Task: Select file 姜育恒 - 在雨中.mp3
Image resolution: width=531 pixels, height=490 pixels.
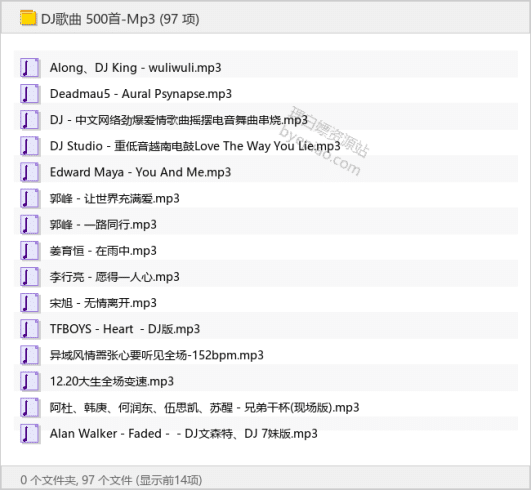Action: coord(103,251)
